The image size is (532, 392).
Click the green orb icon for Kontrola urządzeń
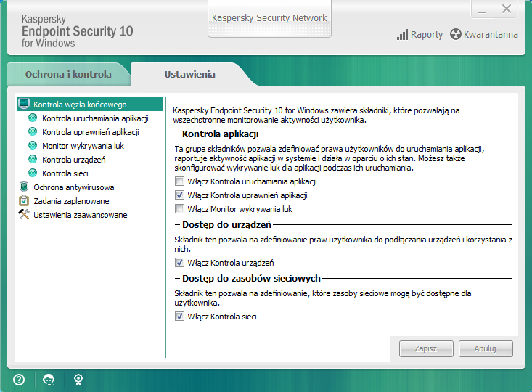tap(33, 159)
